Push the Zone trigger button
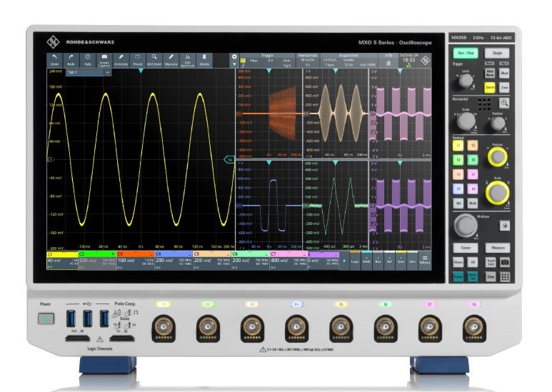552x392 pixels. (x=504, y=87)
